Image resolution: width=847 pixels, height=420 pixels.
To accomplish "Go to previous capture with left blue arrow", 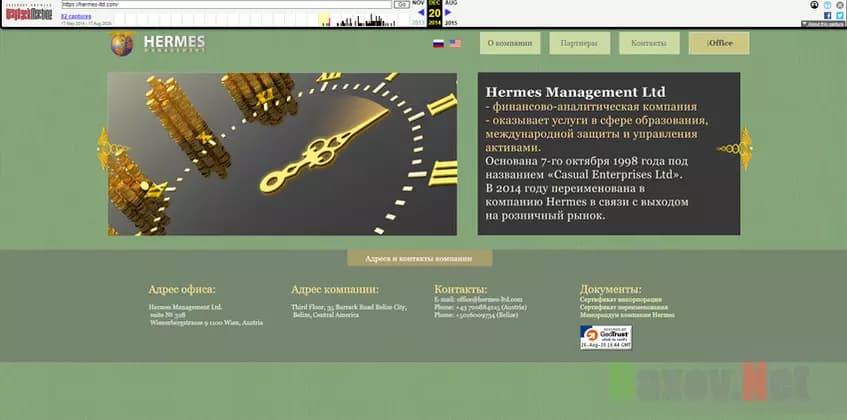I will [421, 12].
